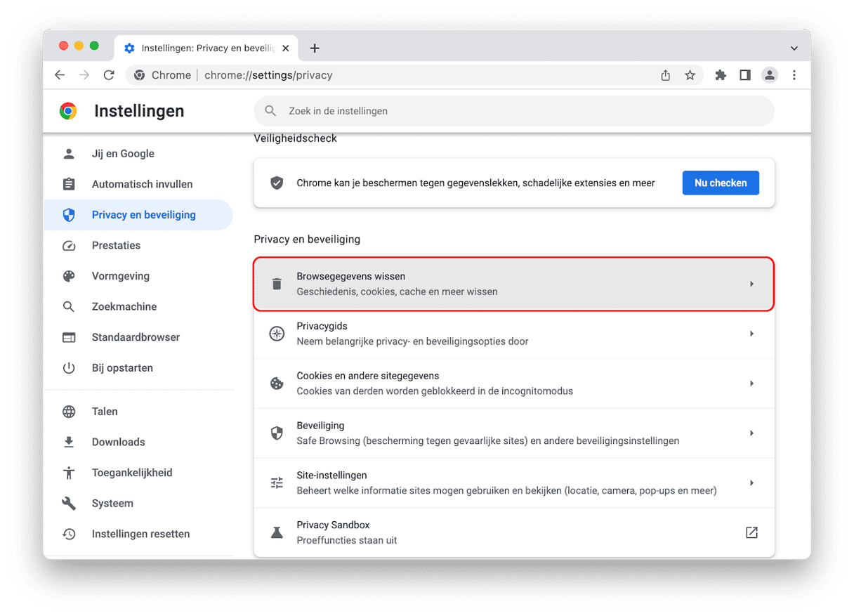Click the reload page icon
This screenshot has height=616, width=854.
coord(109,75)
